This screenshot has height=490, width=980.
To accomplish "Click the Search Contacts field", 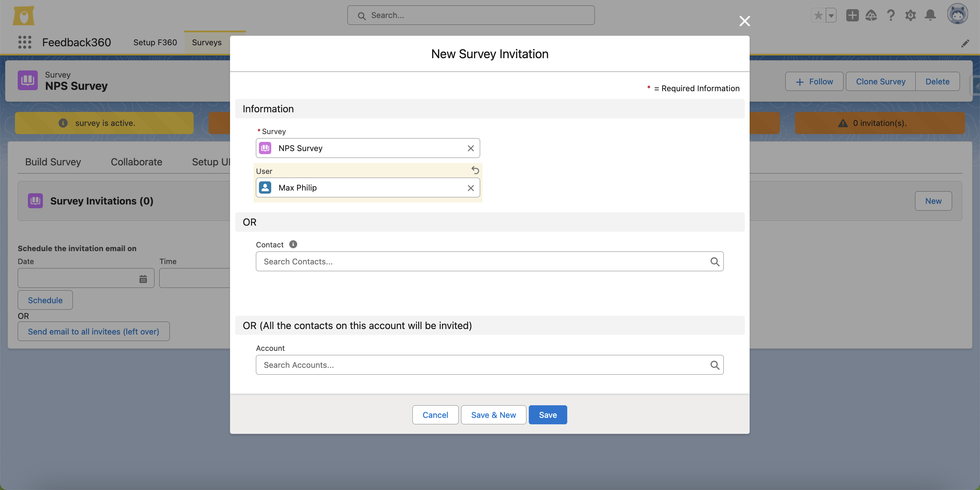I will tap(490, 261).
